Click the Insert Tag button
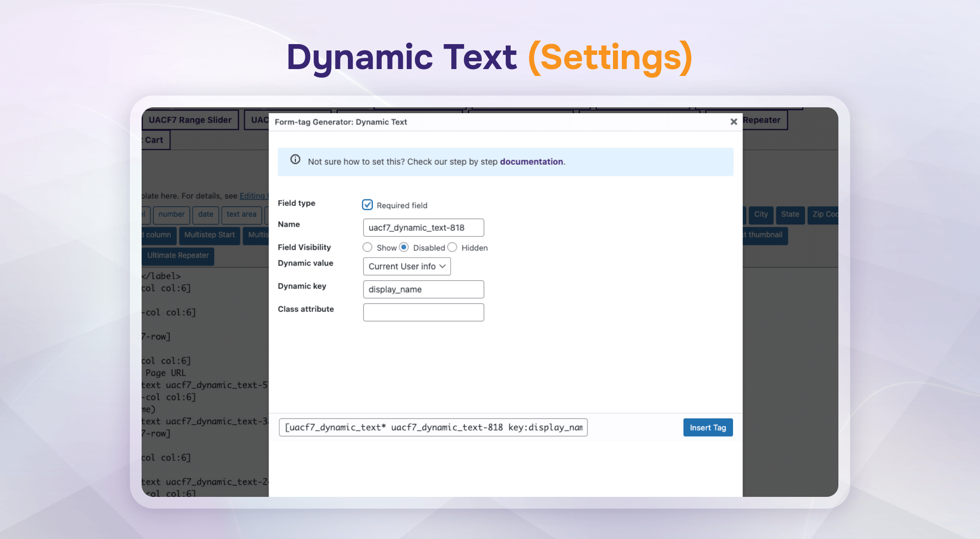The height and width of the screenshot is (539, 980). 708,428
